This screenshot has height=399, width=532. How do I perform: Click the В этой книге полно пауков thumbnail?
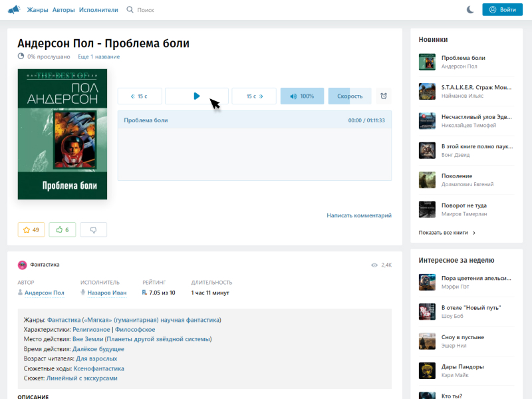coord(427,150)
